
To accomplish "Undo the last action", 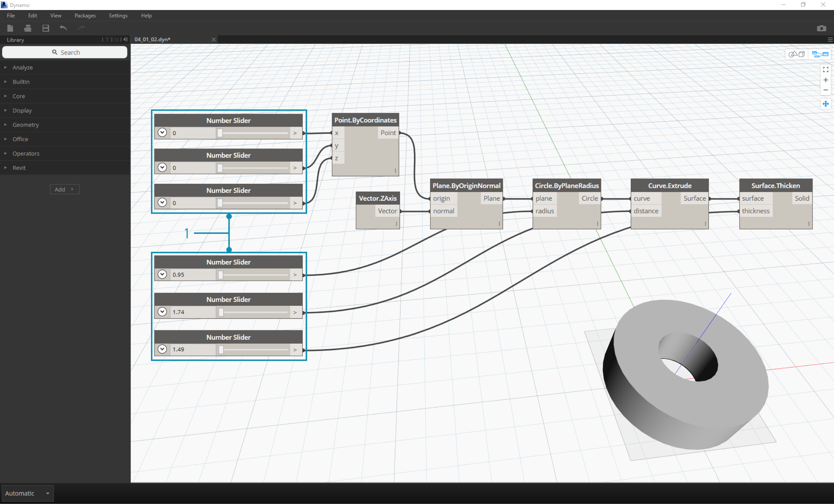I will [63, 28].
